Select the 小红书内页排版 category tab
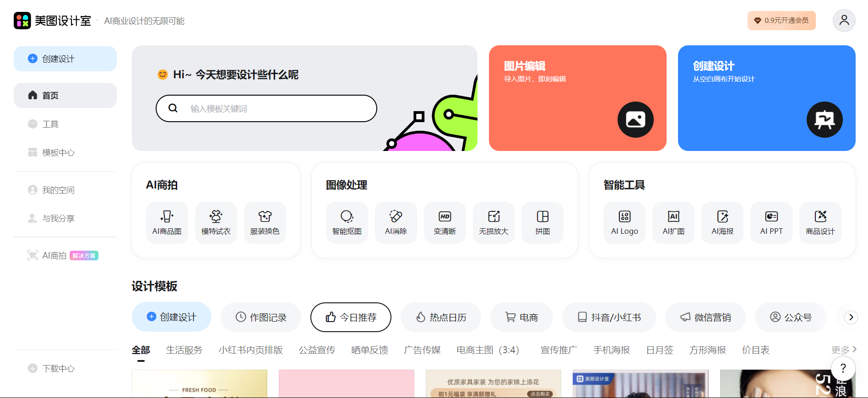The height and width of the screenshot is (398, 868). (251, 350)
